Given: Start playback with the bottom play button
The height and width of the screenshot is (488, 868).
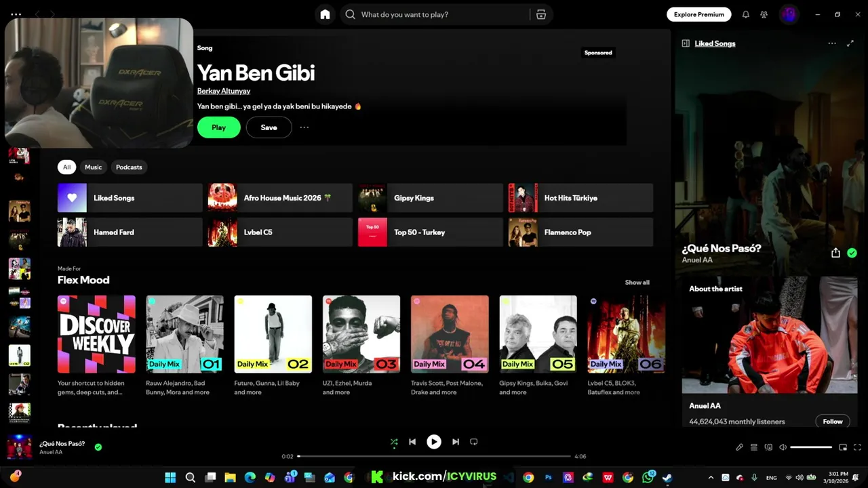Looking at the screenshot, I should point(433,442).
